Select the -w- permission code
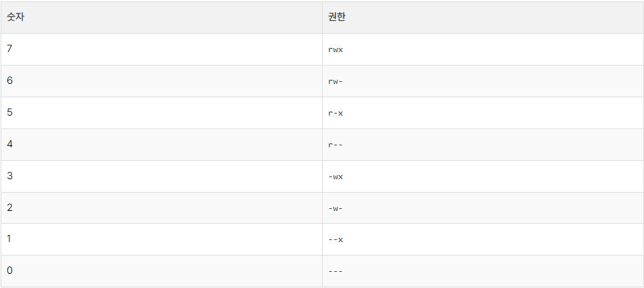This screenshot has height=288, width=644. click(x=336, y=208)
